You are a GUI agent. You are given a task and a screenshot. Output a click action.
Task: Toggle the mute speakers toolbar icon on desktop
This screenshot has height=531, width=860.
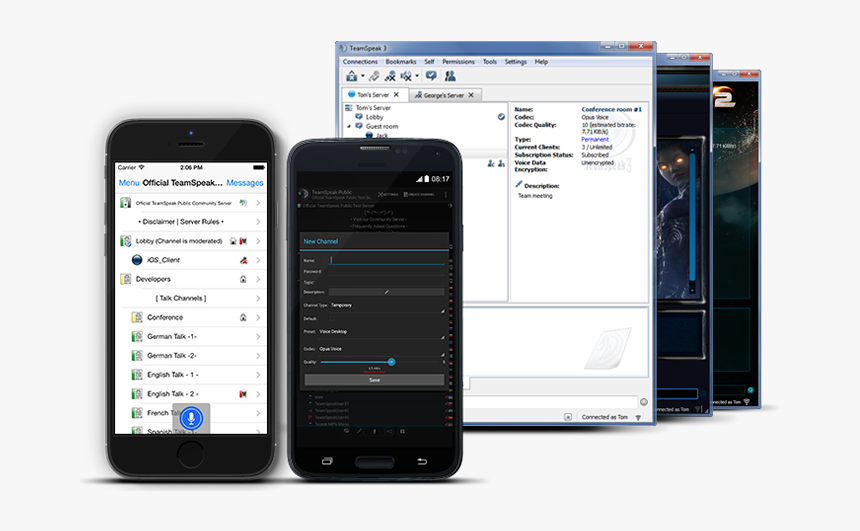[406, 76]
